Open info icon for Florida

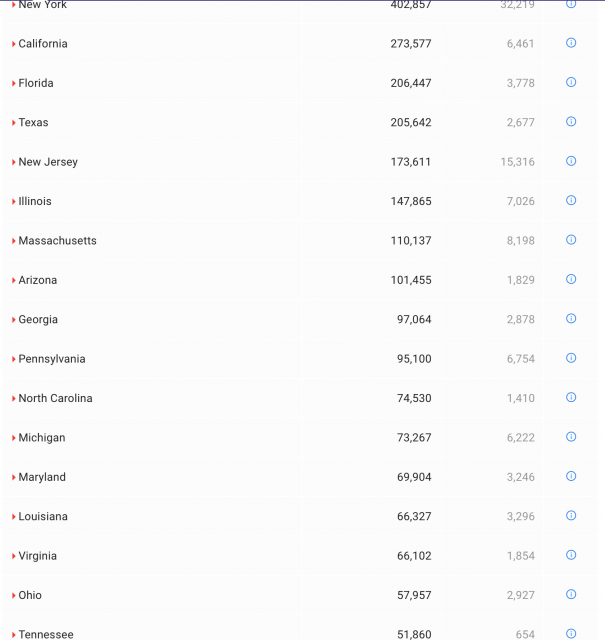(571, 82)
